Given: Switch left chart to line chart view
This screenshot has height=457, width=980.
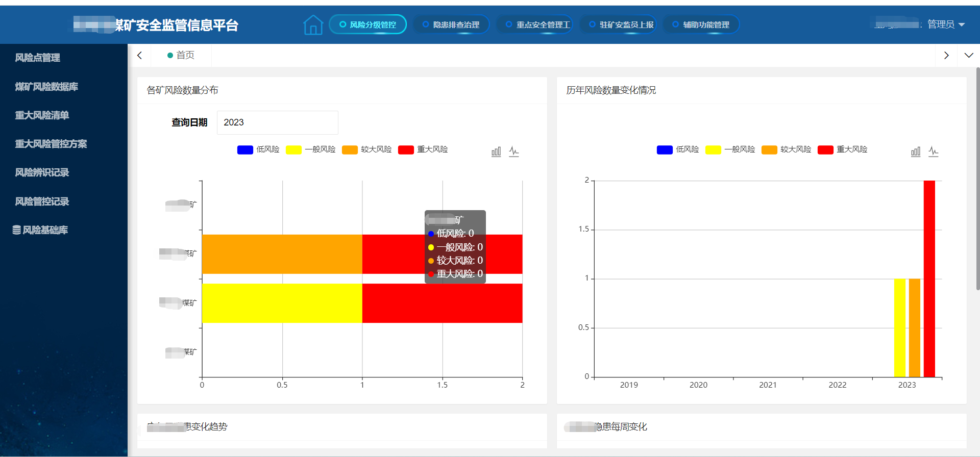Looking at the screenshot, I should coord(514,151).
